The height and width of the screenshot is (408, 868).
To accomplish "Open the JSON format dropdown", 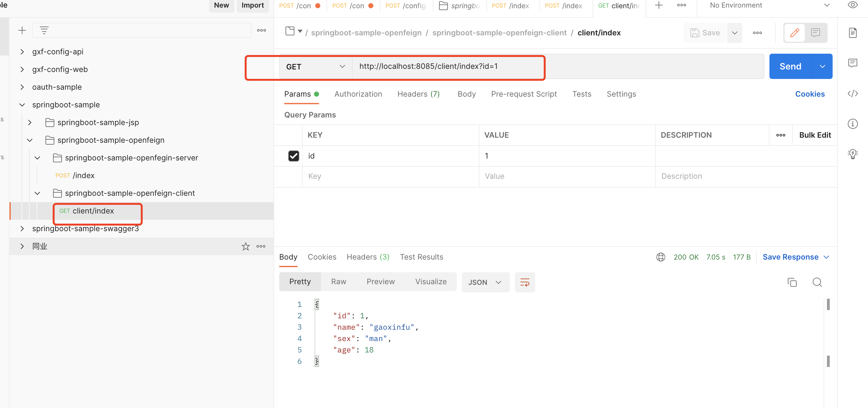I will coord(485,282).
